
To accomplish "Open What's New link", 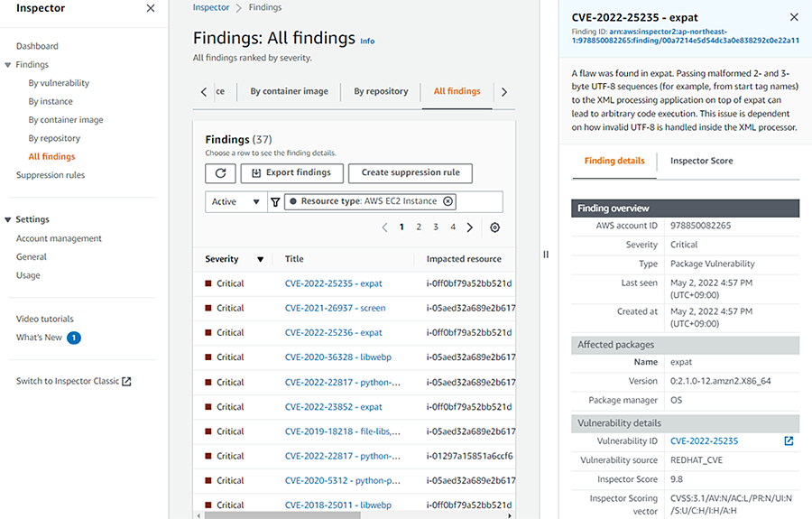I will pos(39,338).
